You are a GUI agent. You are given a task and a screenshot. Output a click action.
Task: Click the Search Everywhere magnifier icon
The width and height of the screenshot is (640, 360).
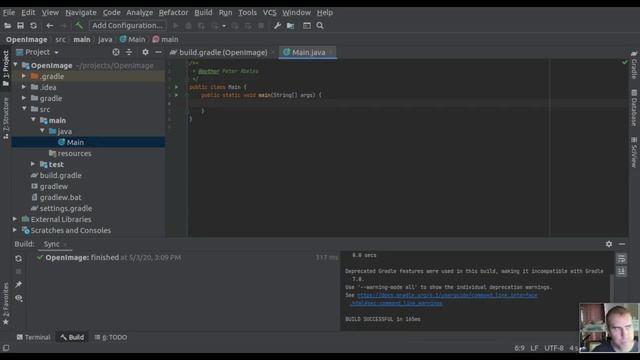[320, 26]
